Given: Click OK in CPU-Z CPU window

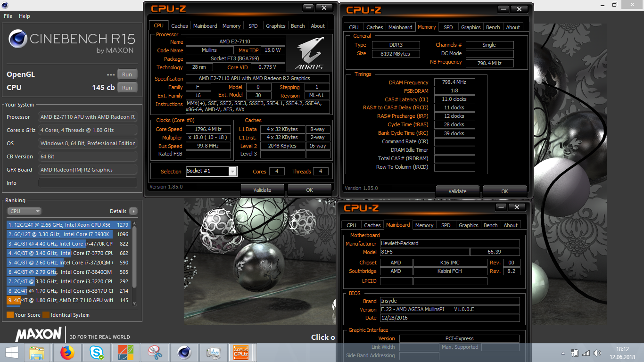Looking at the screenshot, I should pyautogui.click(x=309, y=190).
